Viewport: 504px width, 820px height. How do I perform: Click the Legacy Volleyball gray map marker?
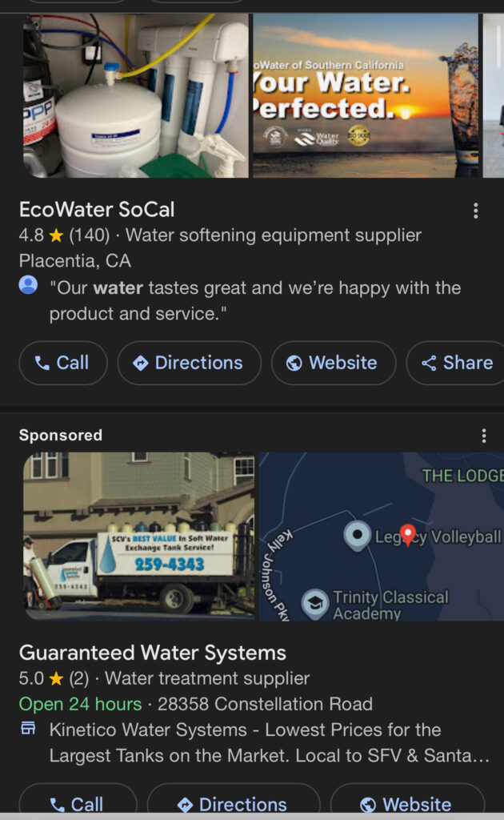[x=357, y=535]
